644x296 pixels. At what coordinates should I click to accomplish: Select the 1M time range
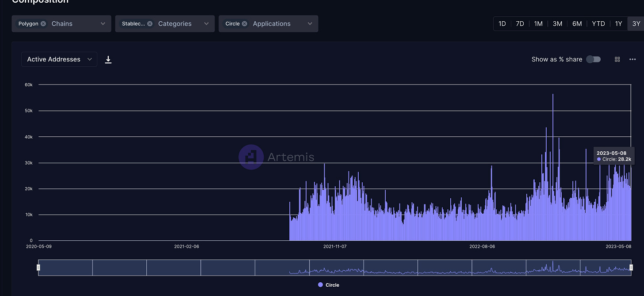click(538, 24)
